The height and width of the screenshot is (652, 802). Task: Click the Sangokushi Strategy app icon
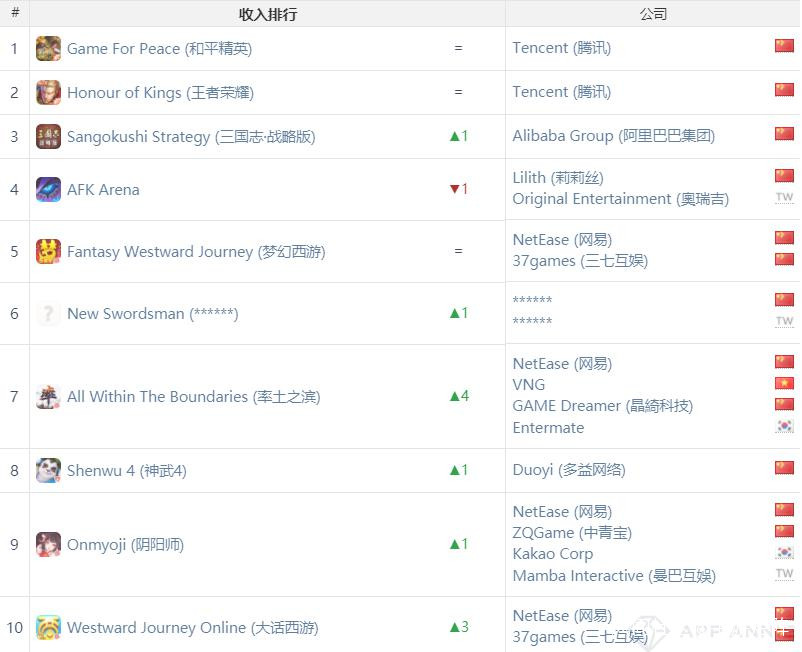point(48,137)
